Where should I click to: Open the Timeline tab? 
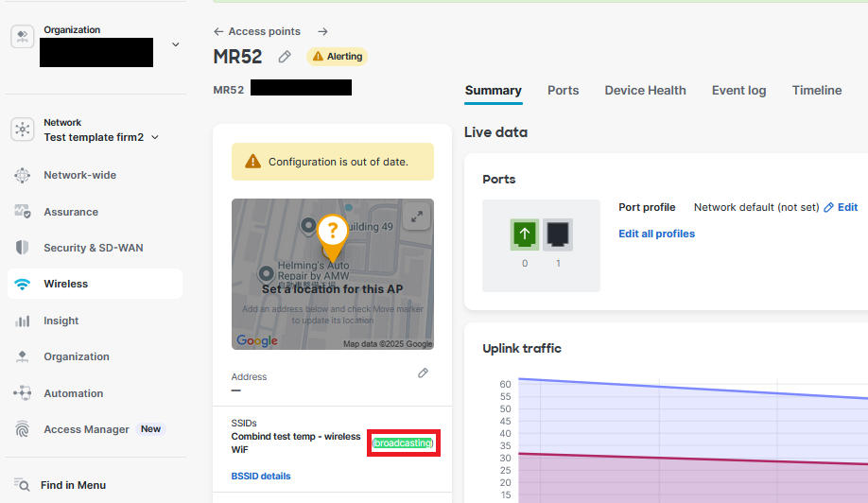click(816, 91)
